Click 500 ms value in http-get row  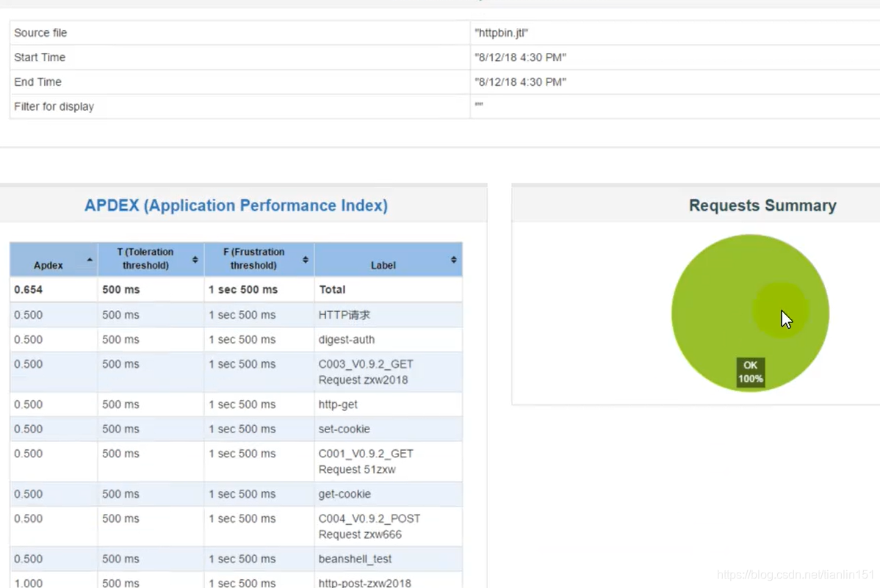tap(120, 404)
